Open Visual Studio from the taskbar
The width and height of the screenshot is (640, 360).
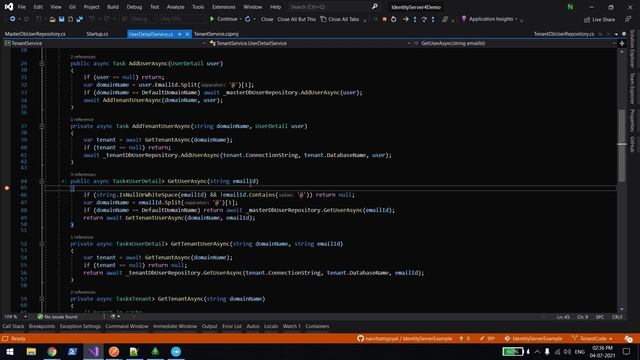(93, 351)
